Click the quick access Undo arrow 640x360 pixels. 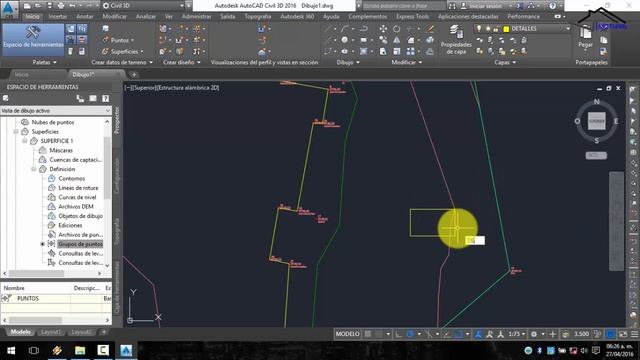[x=72, y=6]
